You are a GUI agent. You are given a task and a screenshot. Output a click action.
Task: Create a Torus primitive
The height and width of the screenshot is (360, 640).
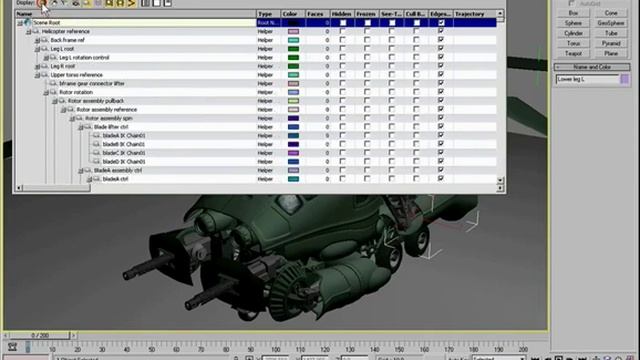click(x=573, y=43)
